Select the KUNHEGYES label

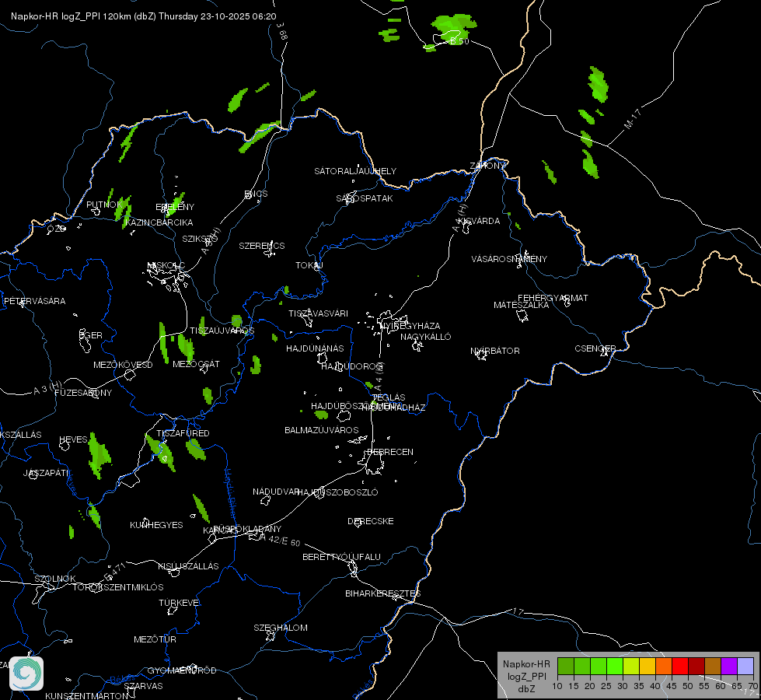(x=156, y=525)
